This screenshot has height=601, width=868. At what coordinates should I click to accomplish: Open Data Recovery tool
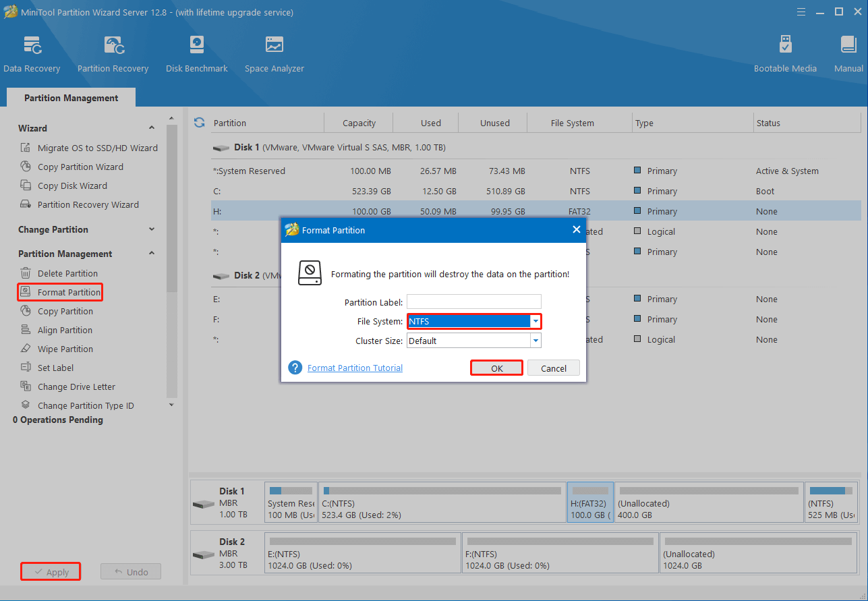32,54
